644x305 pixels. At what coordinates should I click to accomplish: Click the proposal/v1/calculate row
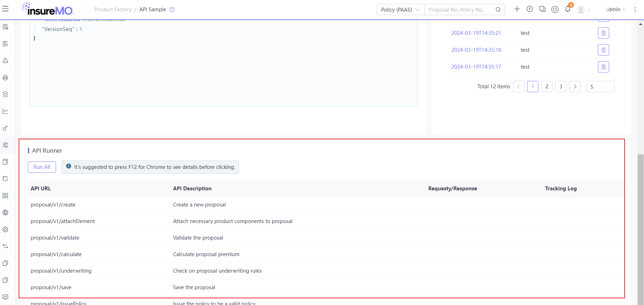click(326, 254)
